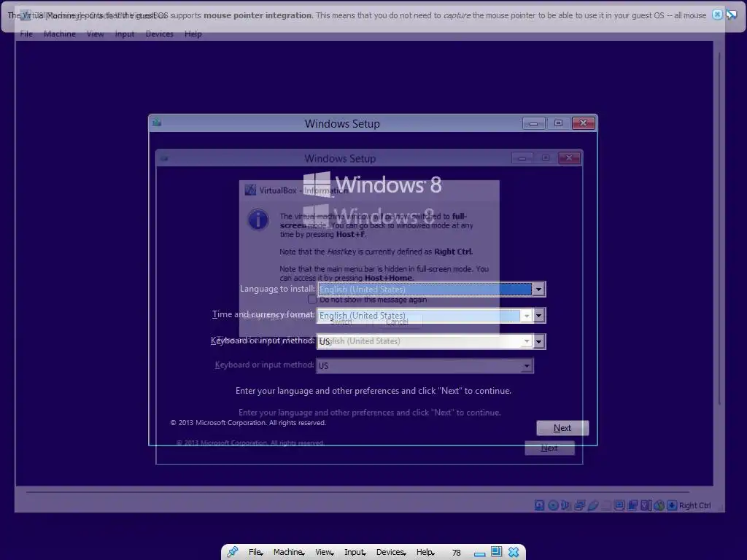Click the Right Ctrl host key label
747x560 pixels.
694,505
